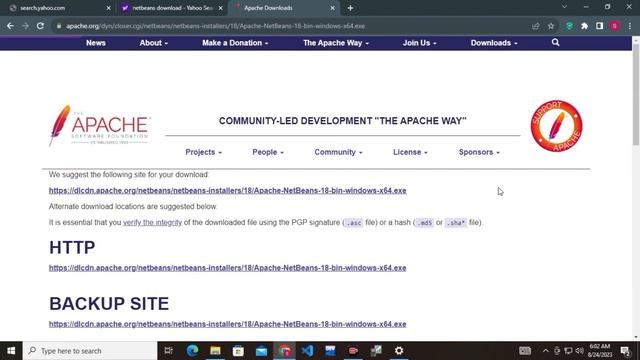The image size is (640, 360).
Task: Click the download link under HTTP
Action: tap(227, 268)
